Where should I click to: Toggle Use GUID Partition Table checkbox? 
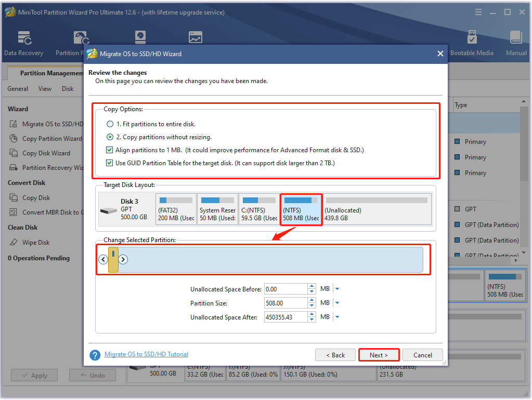109,163
